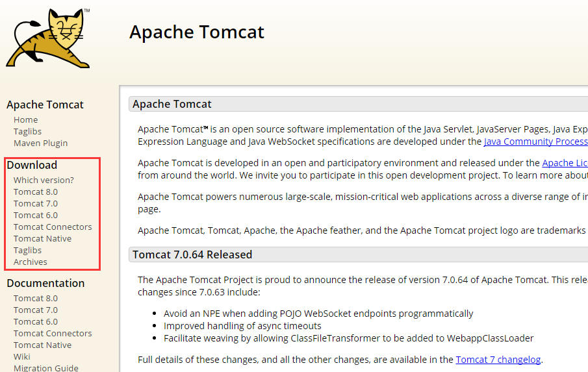Click the bullet about NPE and POJO WebSocket
The image size is (588, 372).
coord(318,314)
